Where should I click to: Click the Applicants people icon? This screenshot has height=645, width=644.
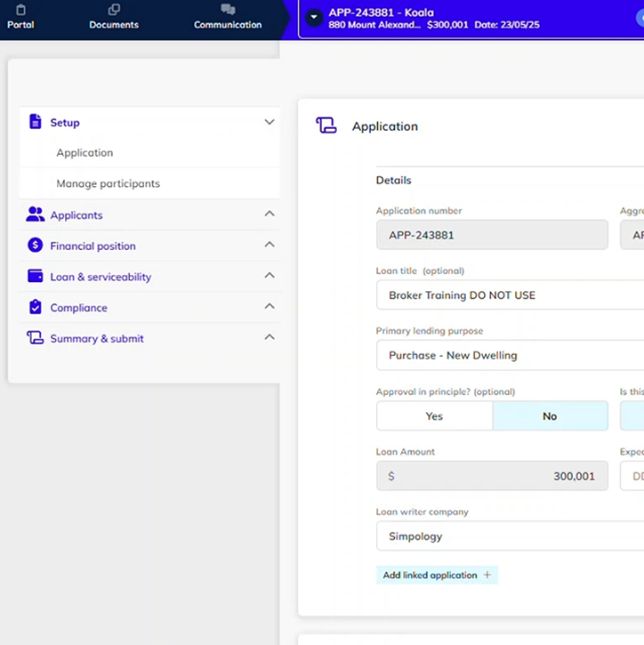point(36,214)
